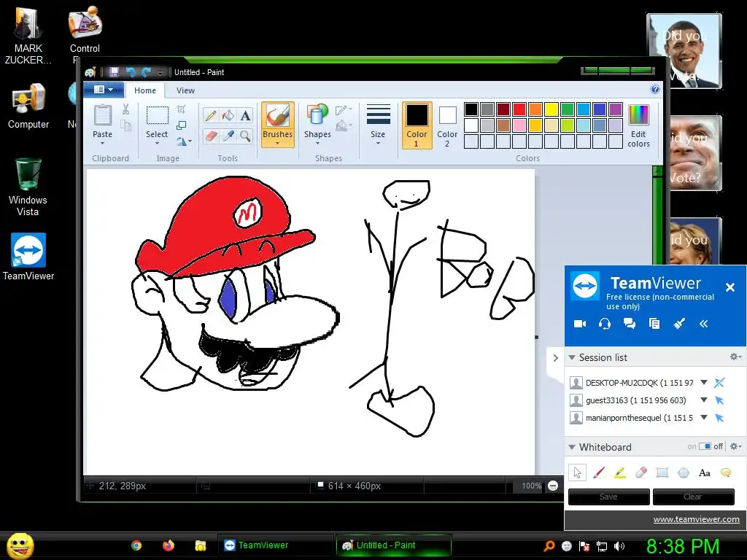Collapse TeamViewer panel with side arrow
This screenshot has height=560, width=747.
pos(555,357)
